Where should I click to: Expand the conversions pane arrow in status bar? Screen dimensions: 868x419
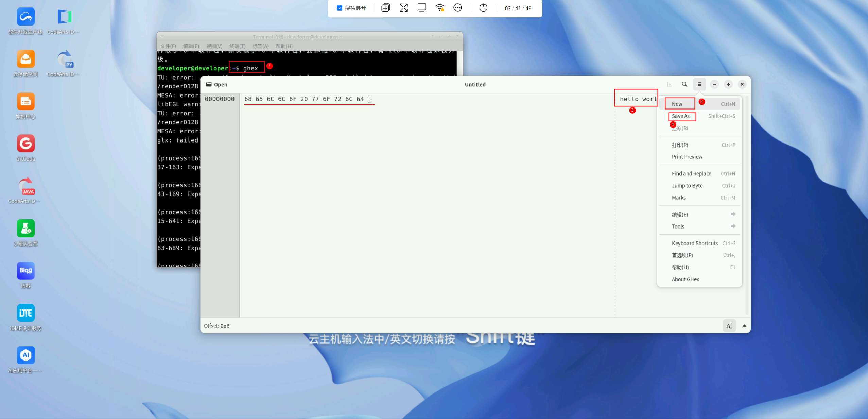click(744, 325)
